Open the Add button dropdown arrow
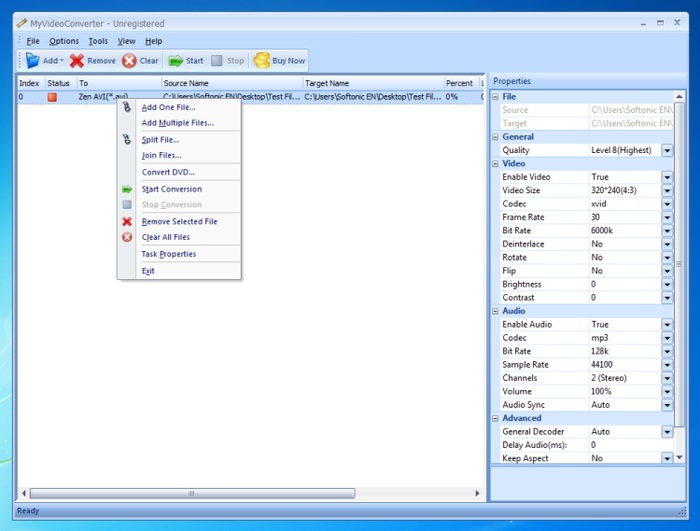This screenshot has width=700, height=531. point(62,61)
